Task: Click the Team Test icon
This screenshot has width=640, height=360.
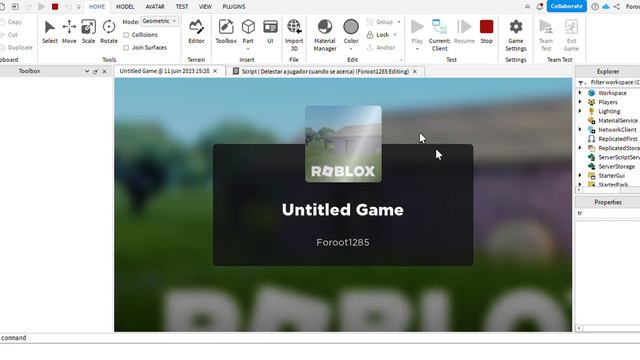Action: [546, 27]
